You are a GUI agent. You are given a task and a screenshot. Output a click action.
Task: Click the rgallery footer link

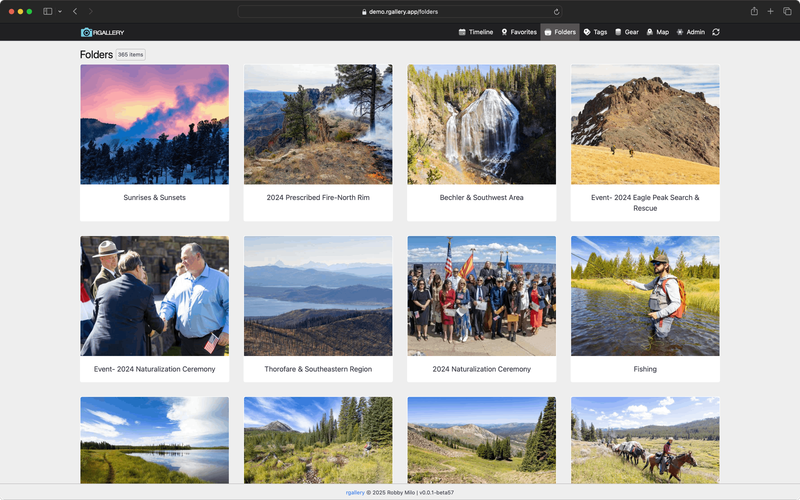354,493
